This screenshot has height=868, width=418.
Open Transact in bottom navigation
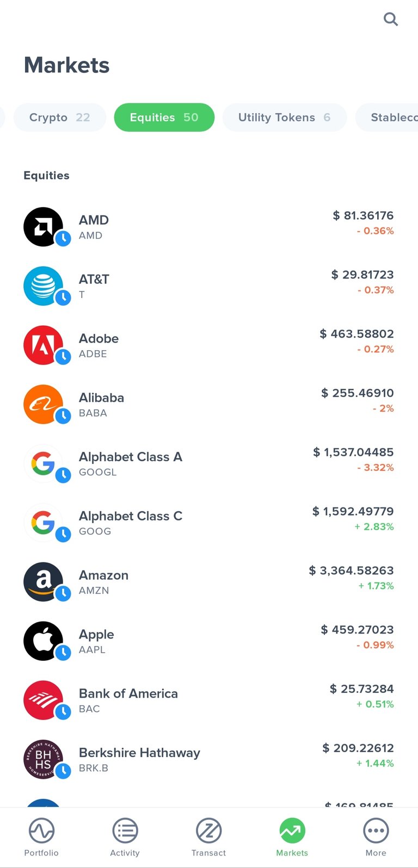click(x=209, y=838)
